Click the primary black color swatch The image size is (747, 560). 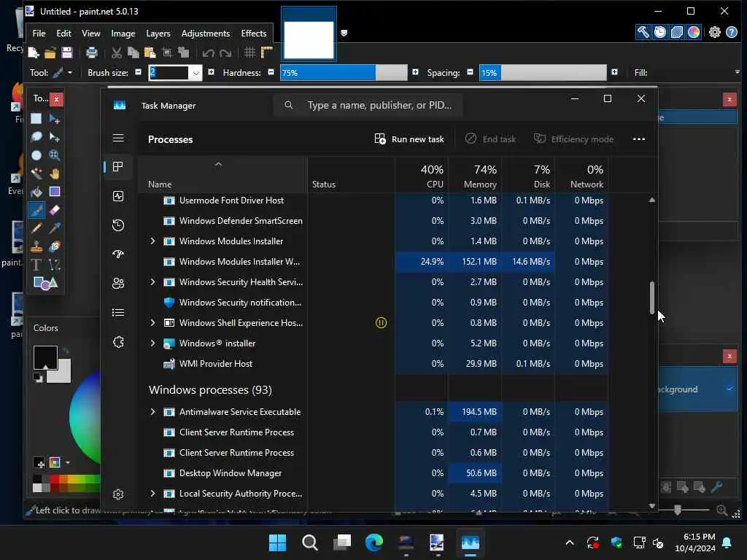coord(44,357)
